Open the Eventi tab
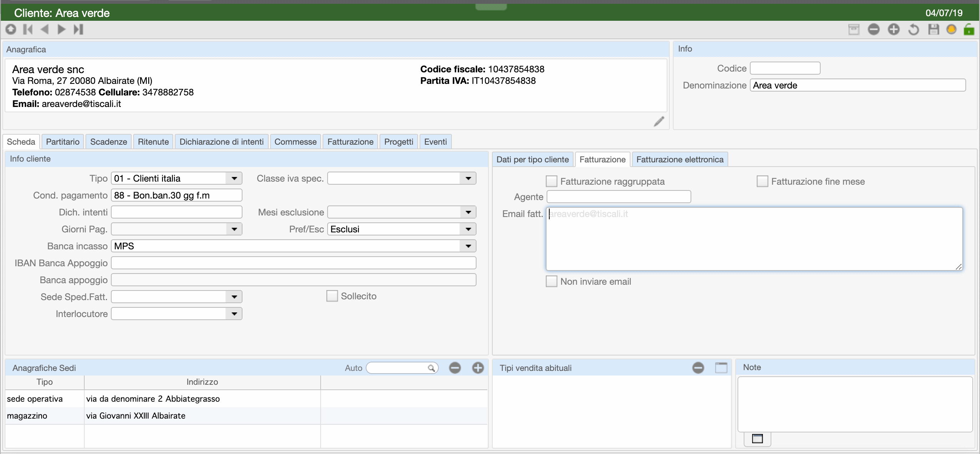980x454 pixels. pos(435,142)
